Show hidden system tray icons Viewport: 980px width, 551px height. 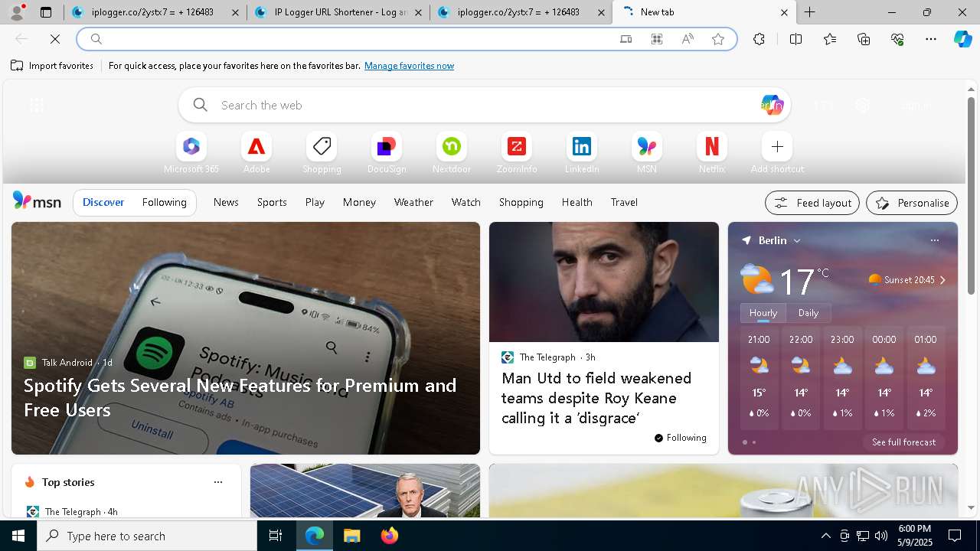(825, 536)
